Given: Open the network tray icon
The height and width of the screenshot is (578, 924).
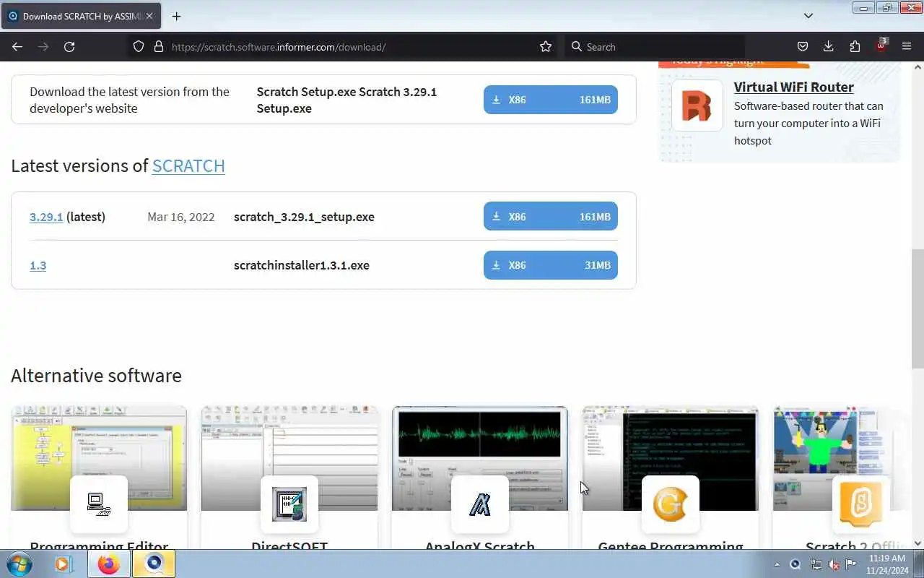Looking at the screenshot, I should [816, 564].
